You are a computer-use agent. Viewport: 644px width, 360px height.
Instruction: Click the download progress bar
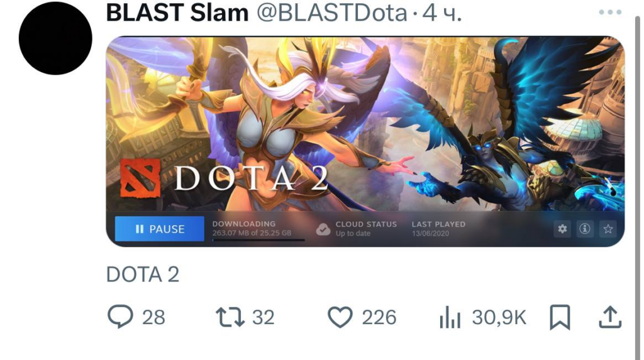click(258, 240)
